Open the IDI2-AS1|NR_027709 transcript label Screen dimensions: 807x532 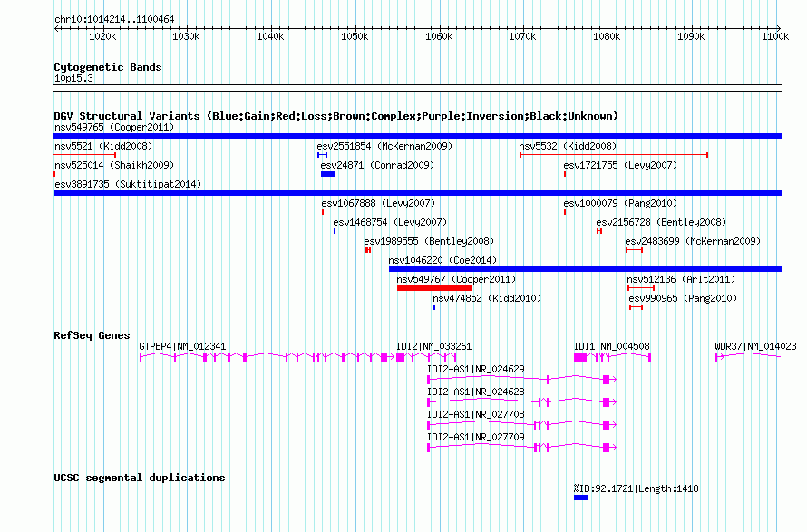click(475, 438)
